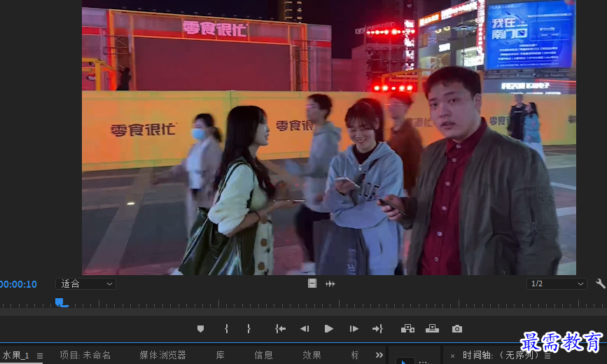Open the 水果_1 panel menu icon
This screenshot has height=364, width=607.
40,356
